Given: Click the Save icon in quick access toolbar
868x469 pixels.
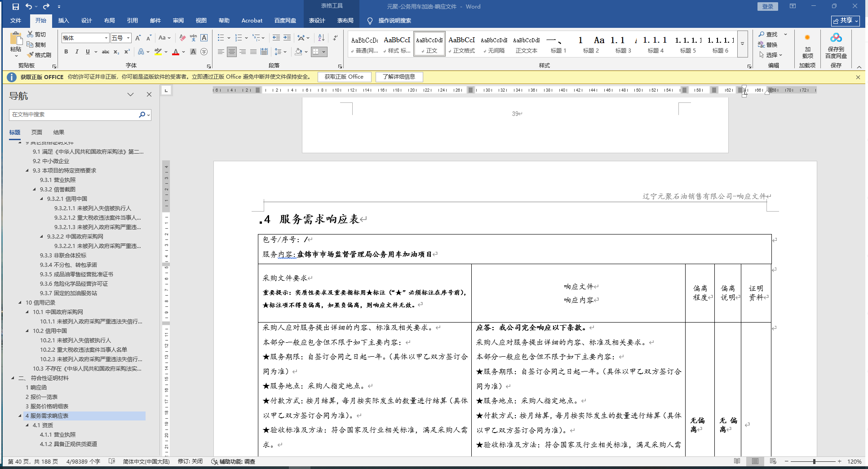Looking at the screenshot, I should (x=16, y=7).
